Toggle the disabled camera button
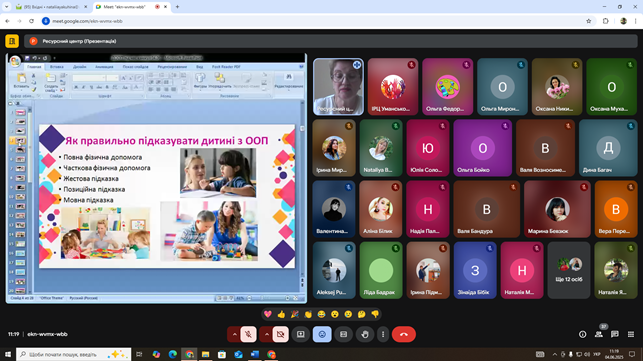 (x=280, y=334)
